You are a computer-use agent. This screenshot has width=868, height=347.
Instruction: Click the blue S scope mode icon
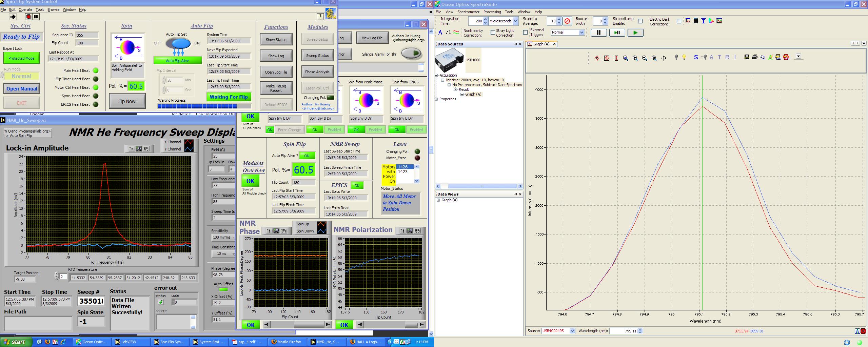(x=696, y=57)
